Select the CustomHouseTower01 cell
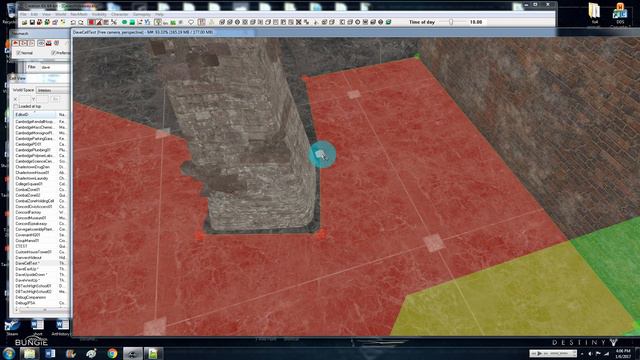This screenshot has width=640, height=360. [33, 252]
